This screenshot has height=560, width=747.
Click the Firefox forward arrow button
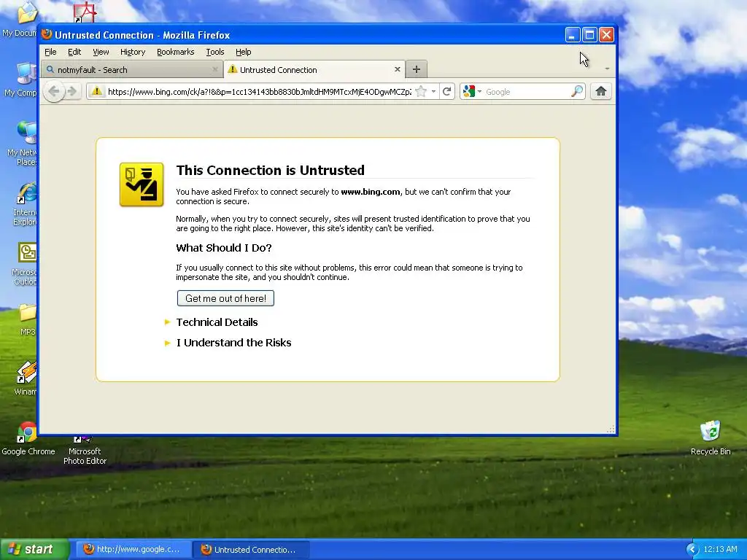click(x=72, y=91)
